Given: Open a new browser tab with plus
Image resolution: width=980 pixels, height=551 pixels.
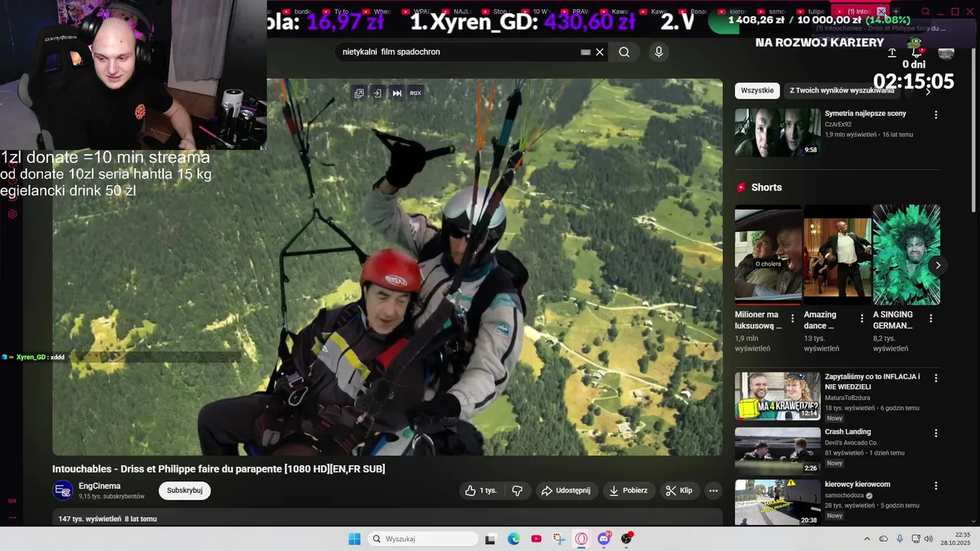Looking at the screenshot, I should tap(896, 11).
